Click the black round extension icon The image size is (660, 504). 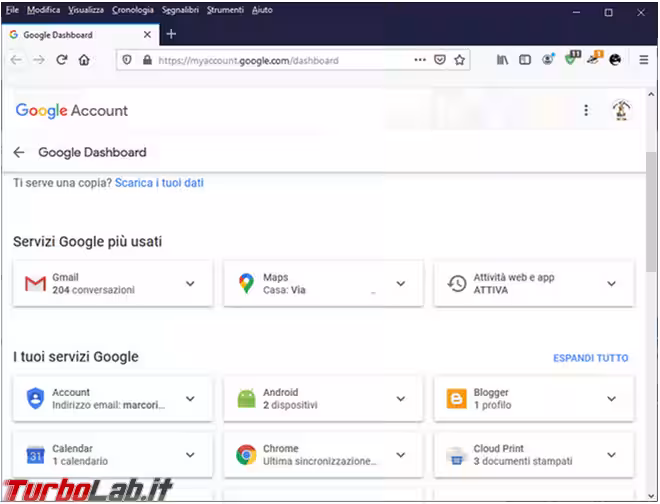pyautogui.click(x=615, y=60)
